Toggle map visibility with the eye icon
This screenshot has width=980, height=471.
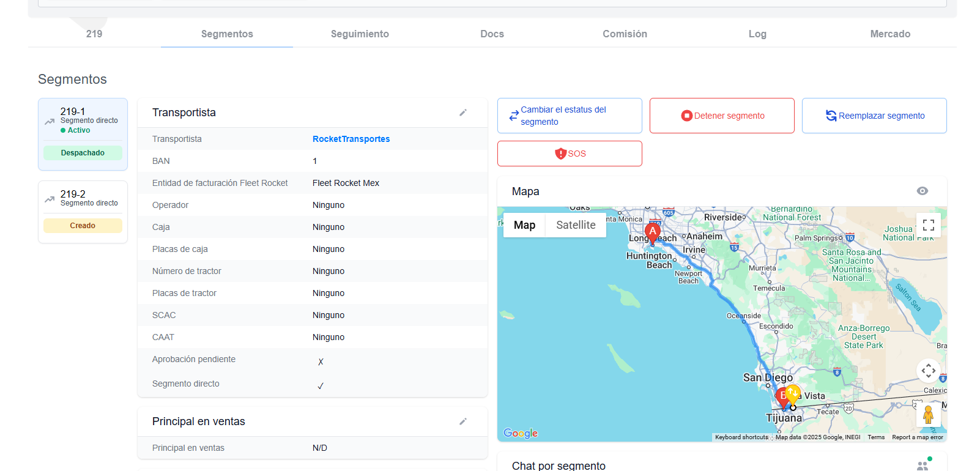[922, 191]
